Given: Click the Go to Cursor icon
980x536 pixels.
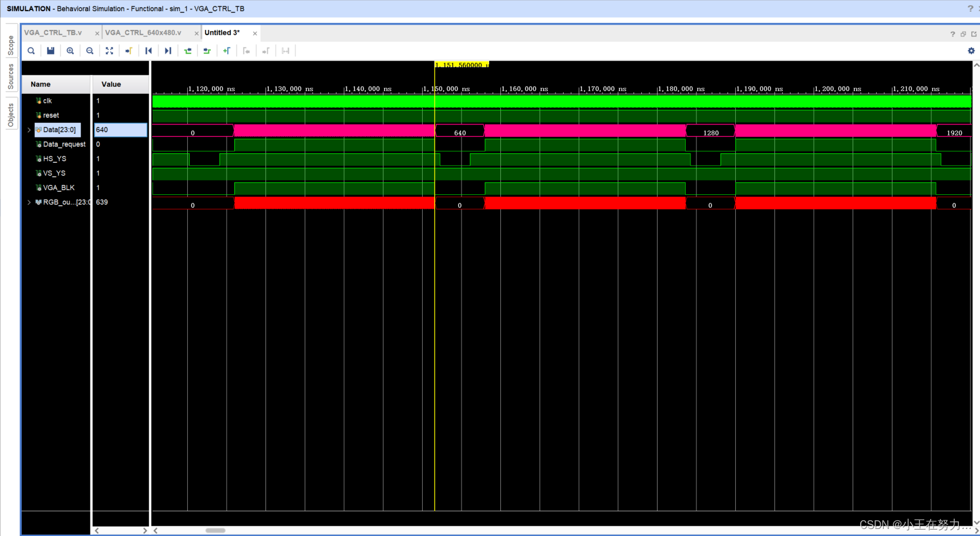Looking at the screenshot, I should 129,51.
